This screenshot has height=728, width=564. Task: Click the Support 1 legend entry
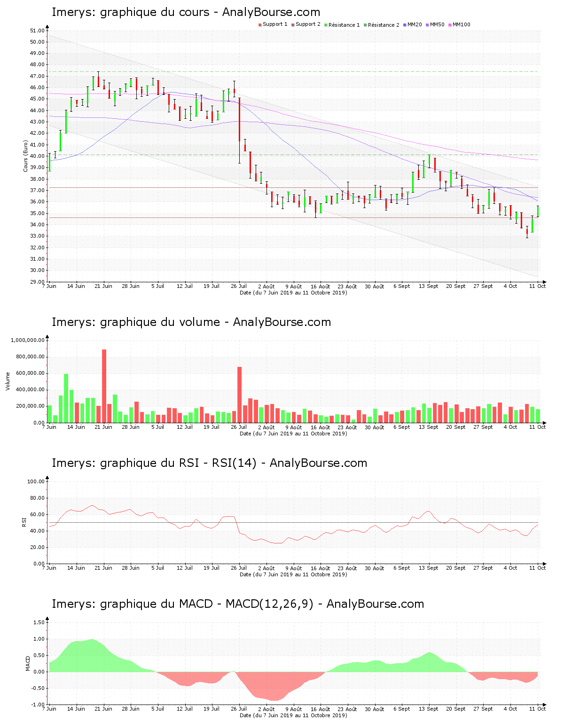(x=273, y=24)
